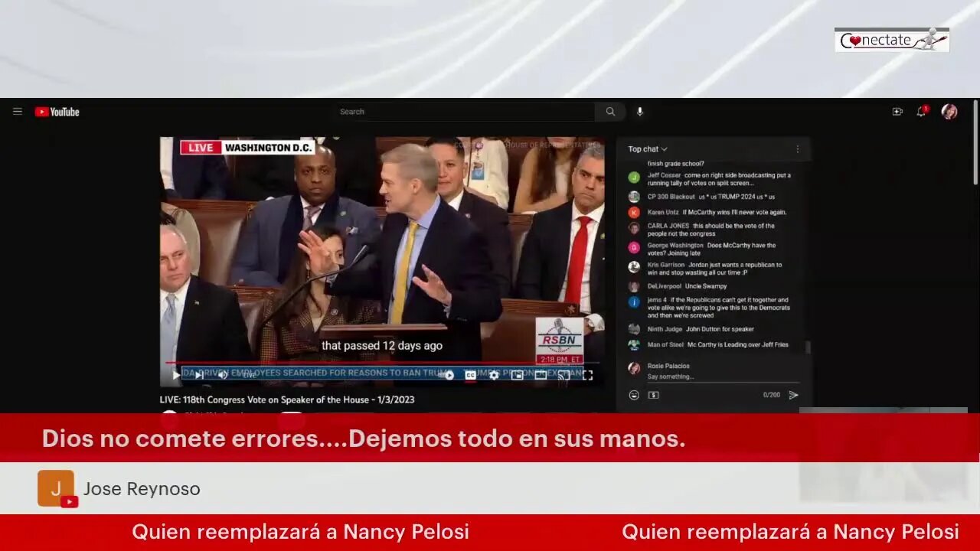Click the video title '118th Congress Vote'

(x=287, y=399)
